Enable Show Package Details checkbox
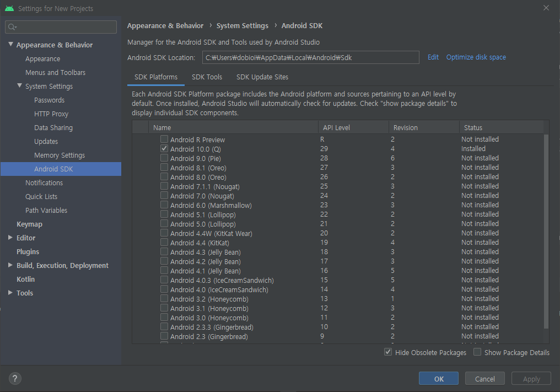The height and width of the screenshot is (392, 560). [x=477, y=352]
